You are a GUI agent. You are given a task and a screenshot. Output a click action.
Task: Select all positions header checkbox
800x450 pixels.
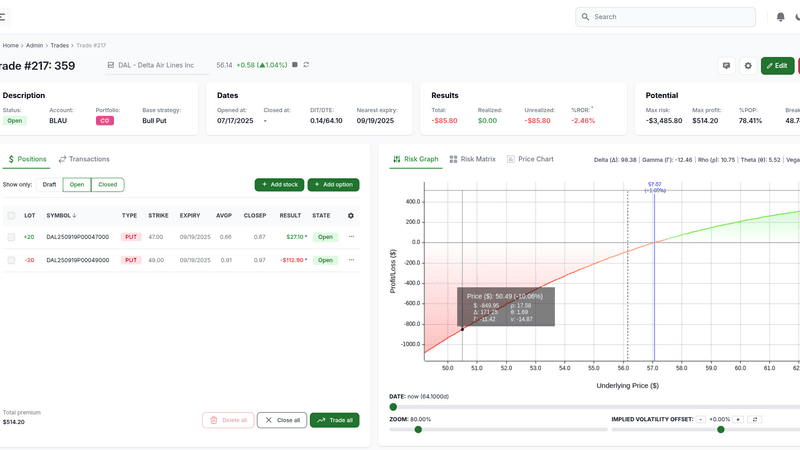[11, 216]
